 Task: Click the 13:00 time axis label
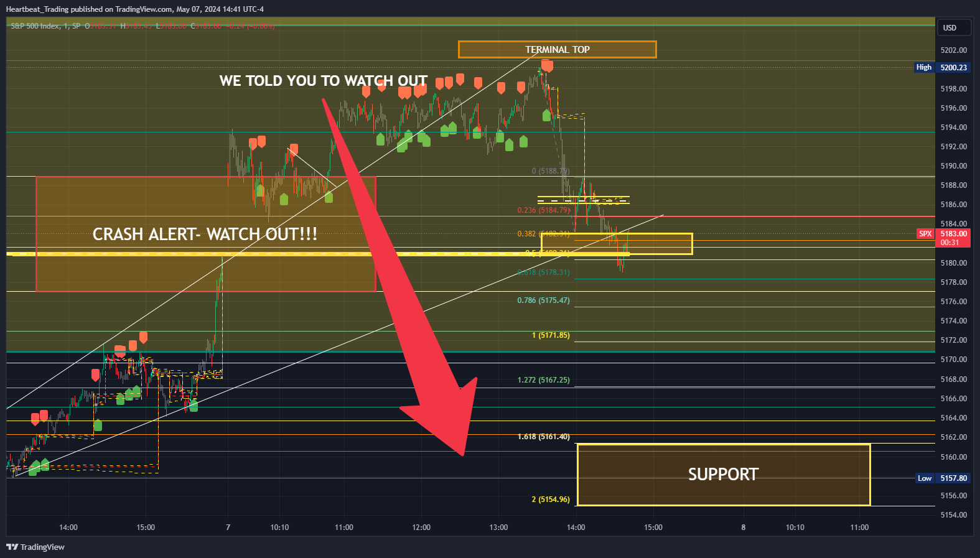(498, 528)
